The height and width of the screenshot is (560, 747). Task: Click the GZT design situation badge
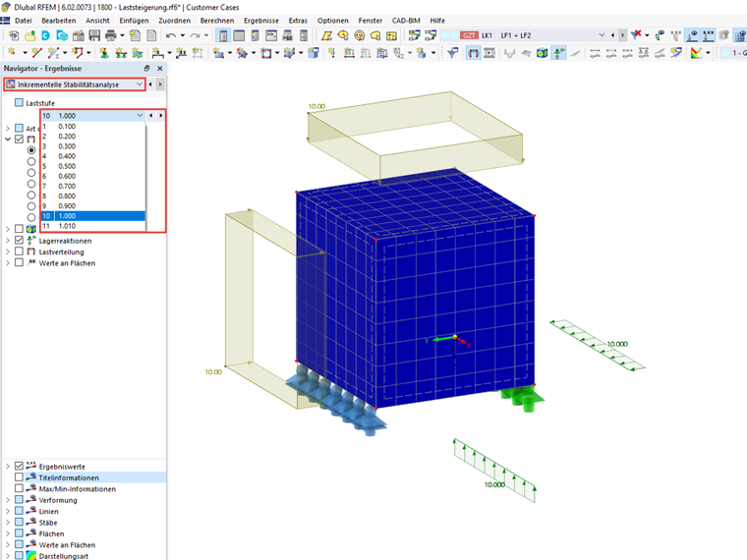tap(469, 35)
